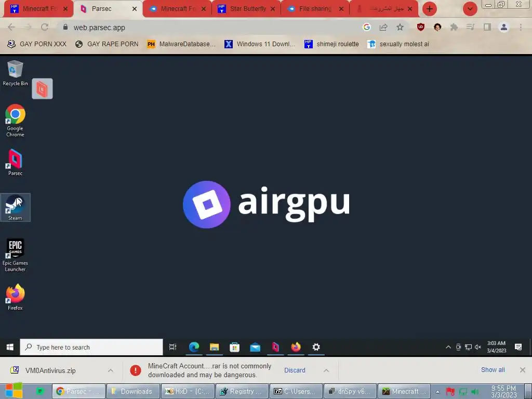The image size is (532, 399).
Task: Open the MalwareDatabase bookmark
Action: [x=181, y=44]
